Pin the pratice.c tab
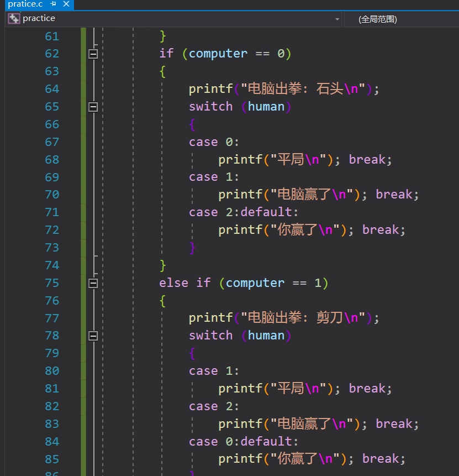 [x=54, y=4]
